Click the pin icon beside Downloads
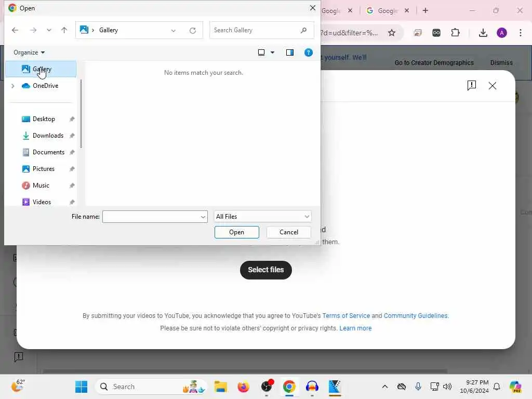The image size is (532, 399). (72, 136)
